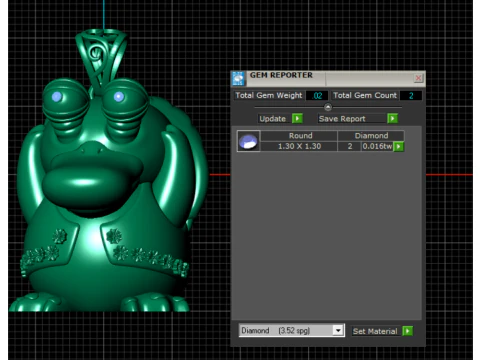The height and width of the screenshot is (360, 480).
Task: Click the Total Gem Count value 2
Action: [411, 96]
